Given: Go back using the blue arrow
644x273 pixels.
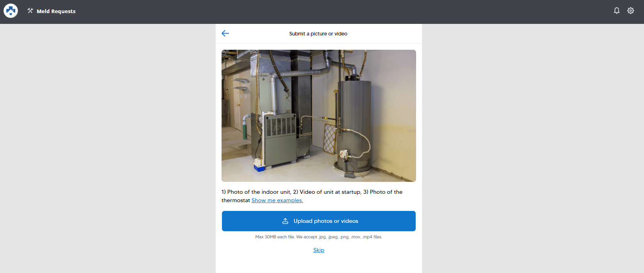Looking at the screenshot, I should coord(225,33).
